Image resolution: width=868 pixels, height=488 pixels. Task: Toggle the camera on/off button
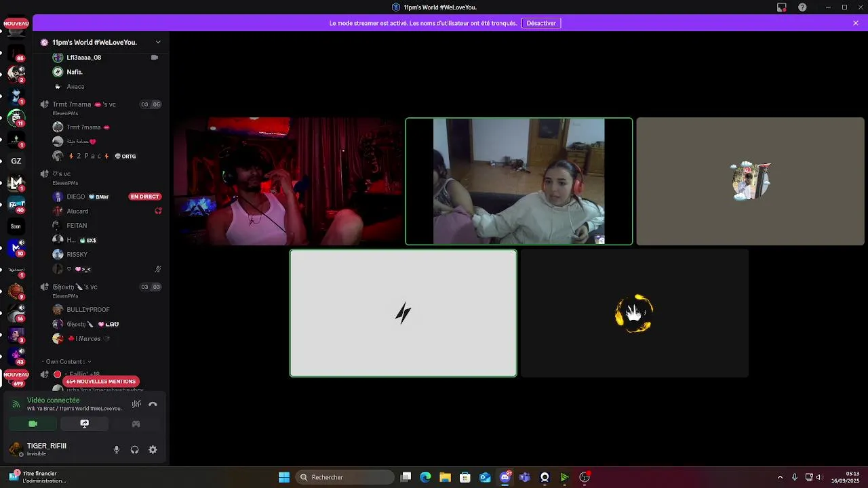[33, 424]
